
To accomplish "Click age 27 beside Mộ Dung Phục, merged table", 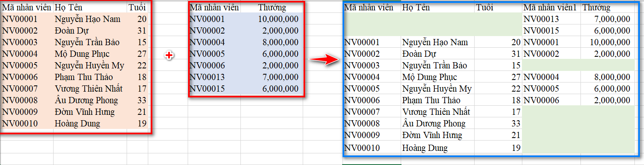I will [516, 77].
